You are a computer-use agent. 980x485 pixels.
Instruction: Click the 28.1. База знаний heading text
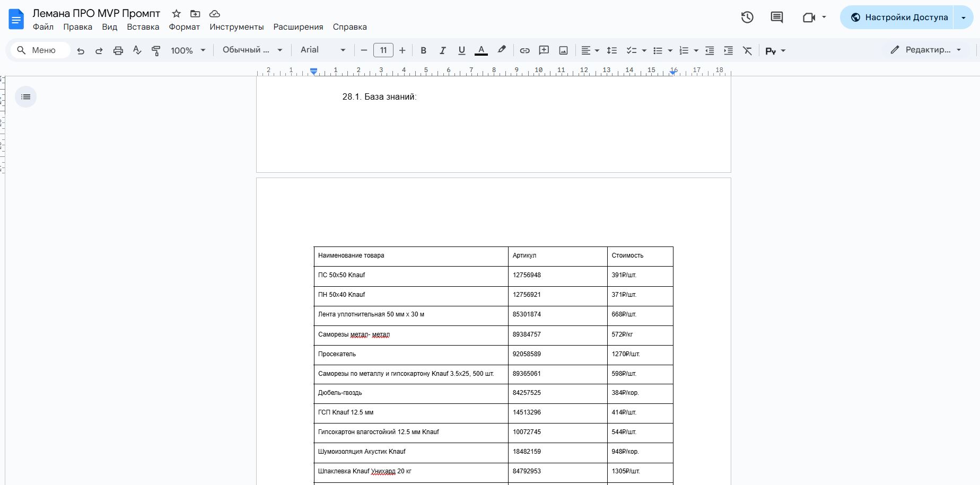[380, 96]
